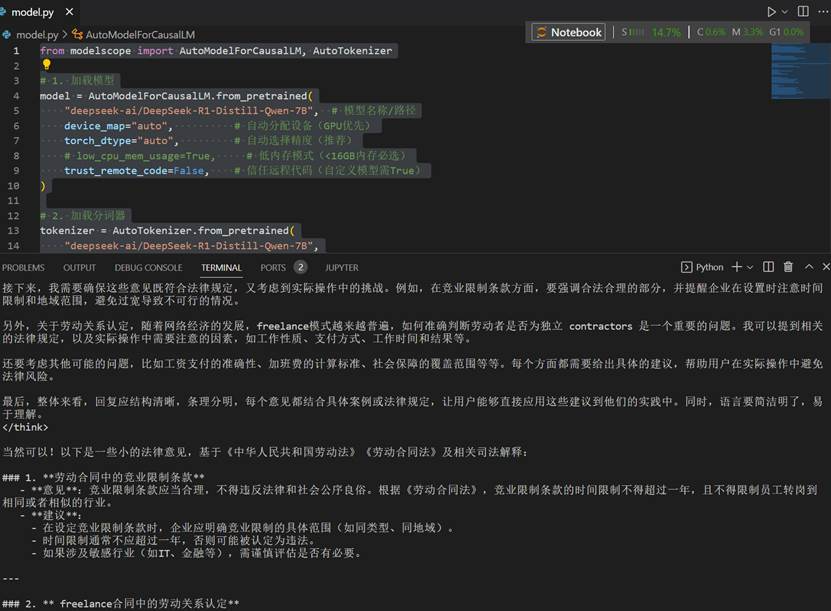Click the ports count badge 2
This screenshot has width=831, height=611.
(x=300, y=267)
